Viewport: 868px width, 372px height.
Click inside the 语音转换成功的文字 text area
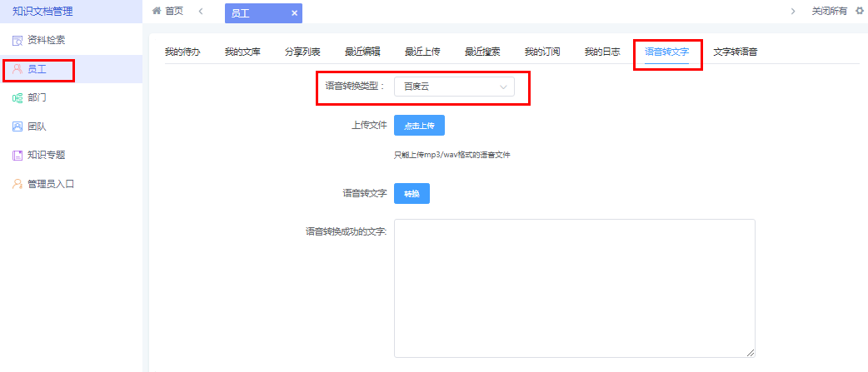coord(574,288)
